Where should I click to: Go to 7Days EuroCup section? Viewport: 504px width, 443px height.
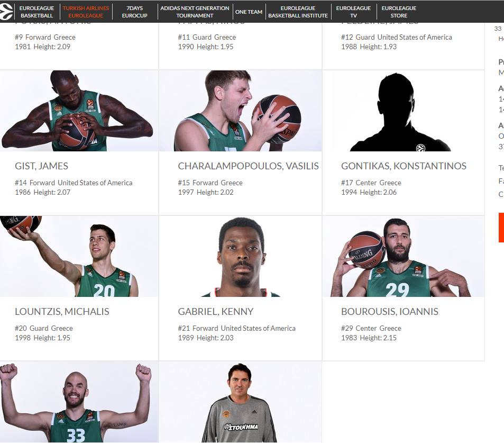click(x=134, y=12)
